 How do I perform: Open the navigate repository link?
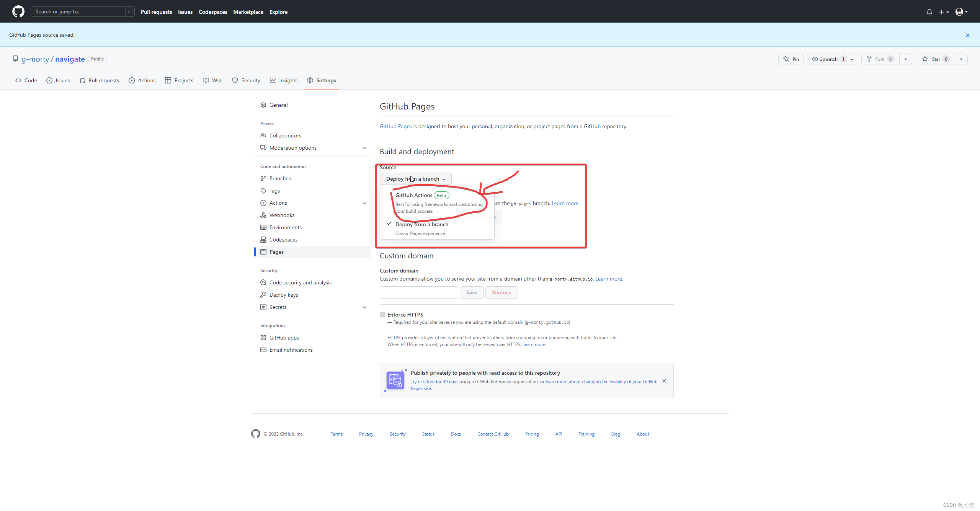coord(70,59)
